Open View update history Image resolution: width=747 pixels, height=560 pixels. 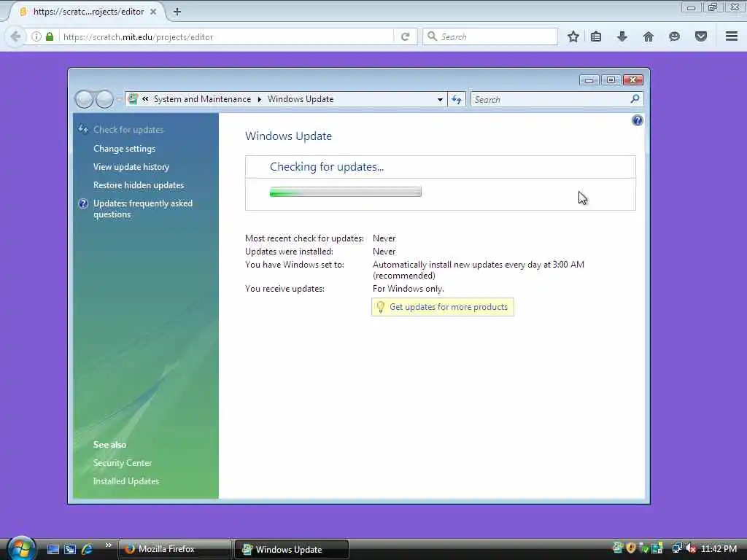(x=131, y=167)
